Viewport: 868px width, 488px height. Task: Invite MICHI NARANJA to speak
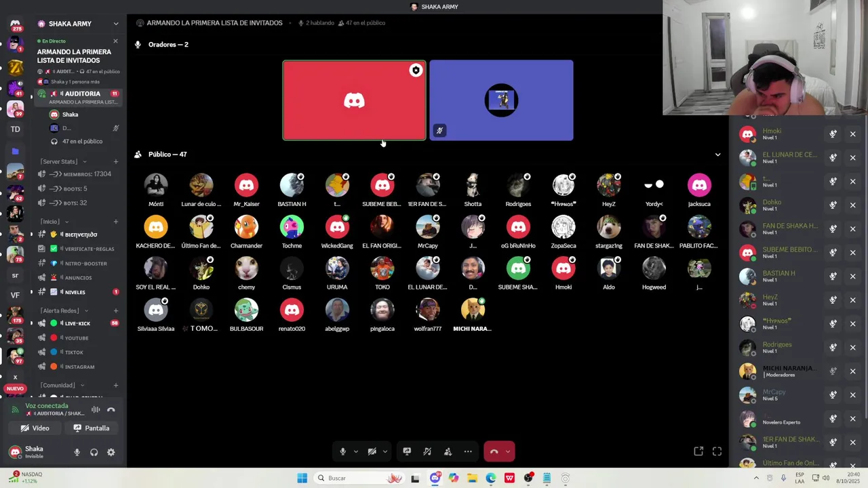click(833, 371)
